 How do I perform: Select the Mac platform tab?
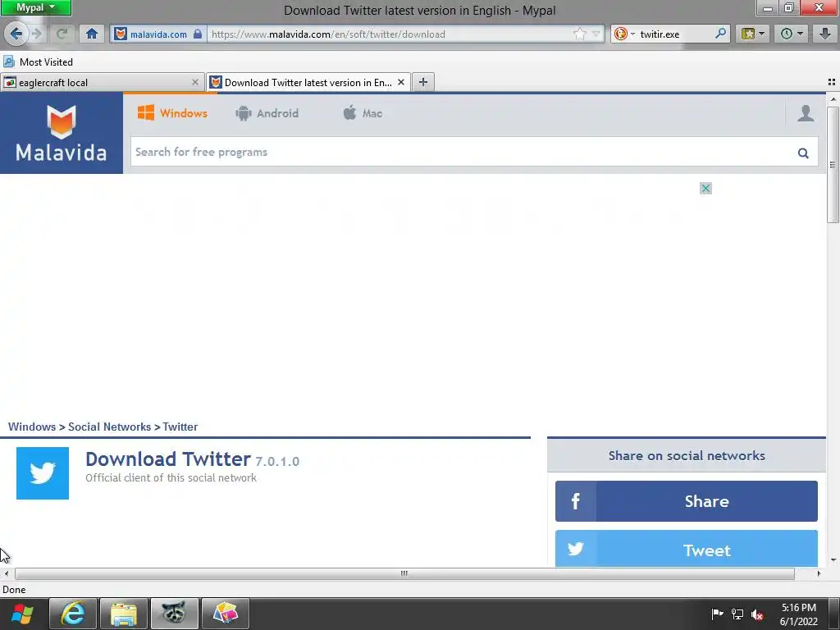tap(363, 113)
